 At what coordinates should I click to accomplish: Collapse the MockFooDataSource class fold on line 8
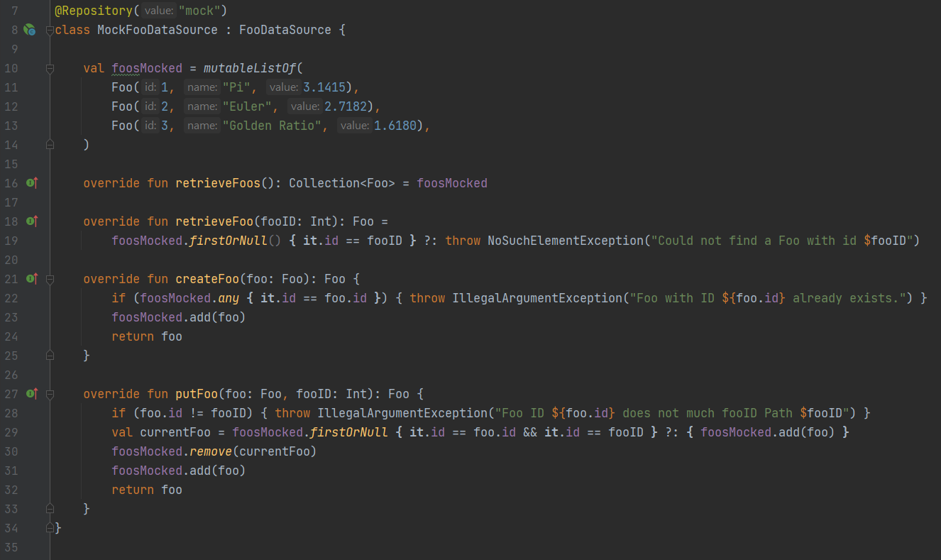50,31
